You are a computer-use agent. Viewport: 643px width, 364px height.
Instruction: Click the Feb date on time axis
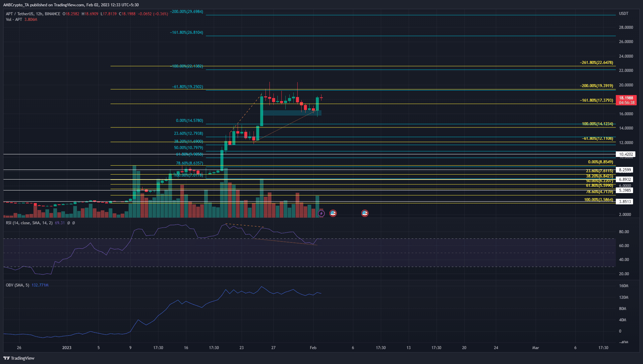pyautogui.click(x=313, y=348)
